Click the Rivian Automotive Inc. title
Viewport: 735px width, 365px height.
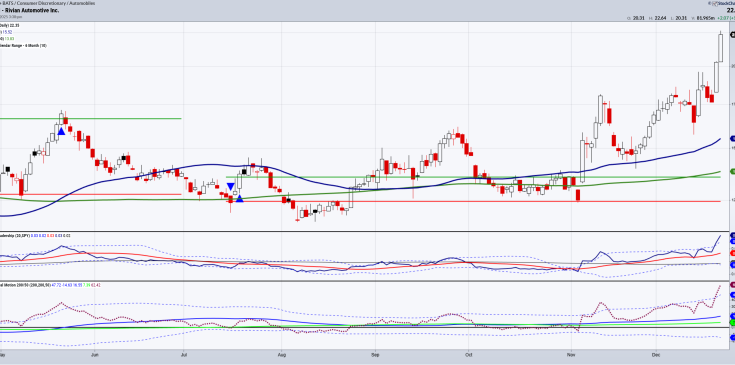[31, 10]
